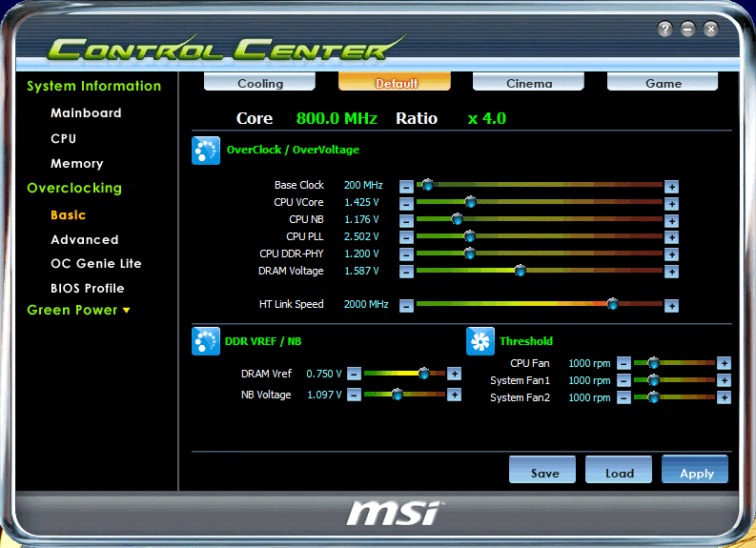Decrease CPU DDR-PHY voltage with minus button
Screen dimensions: 756x548
[406, 254]
